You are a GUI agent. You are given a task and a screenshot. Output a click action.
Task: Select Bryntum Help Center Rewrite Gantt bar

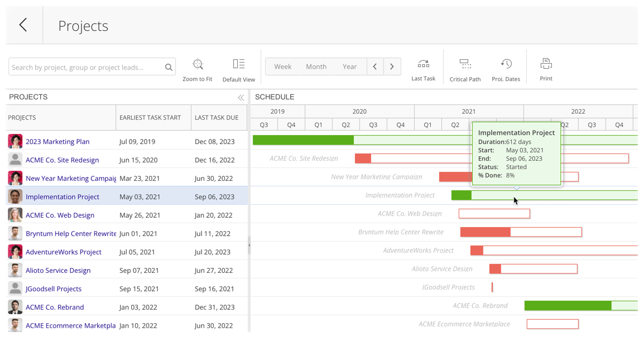521,232
